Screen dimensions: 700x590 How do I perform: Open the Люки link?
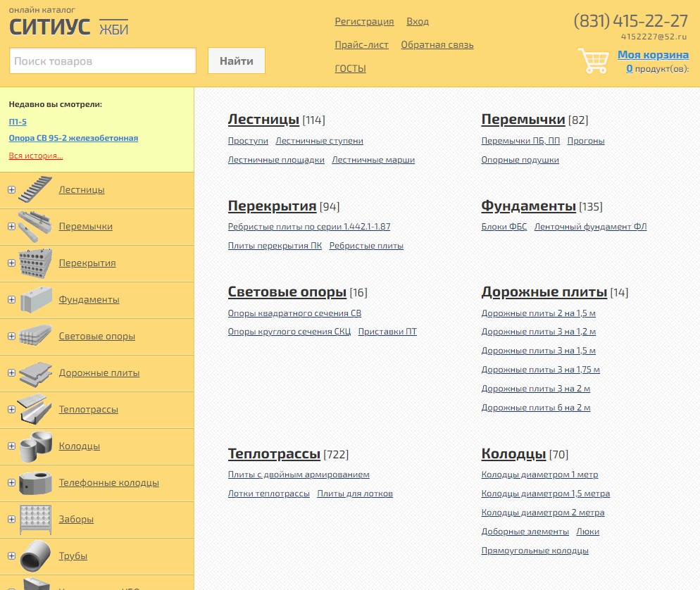point(587,532)
